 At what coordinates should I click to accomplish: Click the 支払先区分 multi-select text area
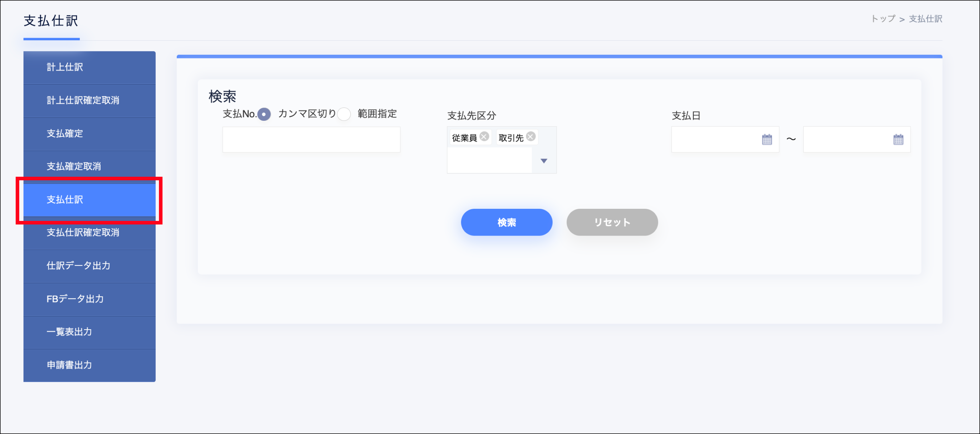click(489, 160)
